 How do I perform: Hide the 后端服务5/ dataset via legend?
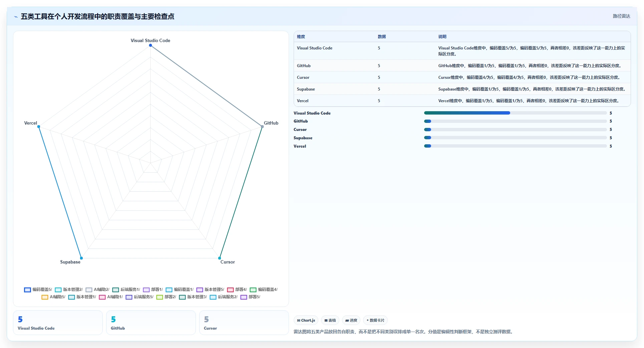[139, 297]
